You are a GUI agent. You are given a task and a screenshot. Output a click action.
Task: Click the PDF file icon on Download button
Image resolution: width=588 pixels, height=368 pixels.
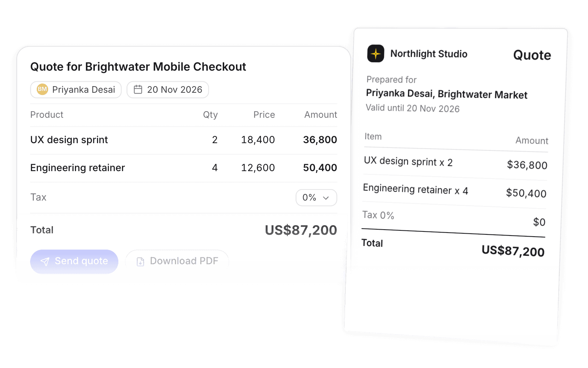(x=140, y=262)
